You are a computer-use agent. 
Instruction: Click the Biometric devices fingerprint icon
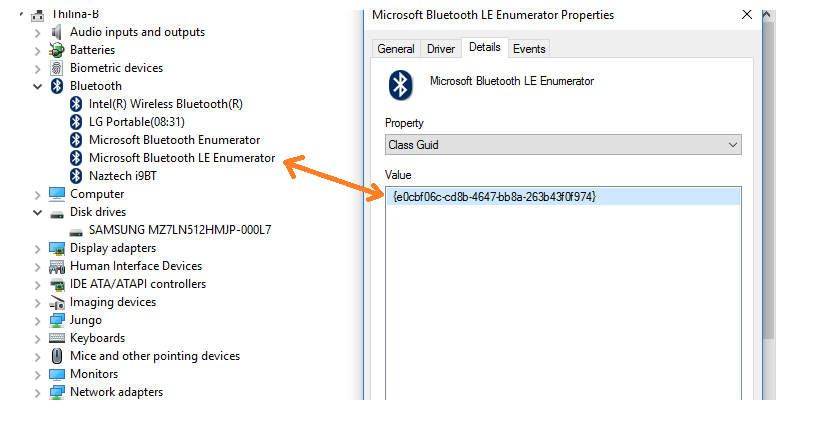57,68
